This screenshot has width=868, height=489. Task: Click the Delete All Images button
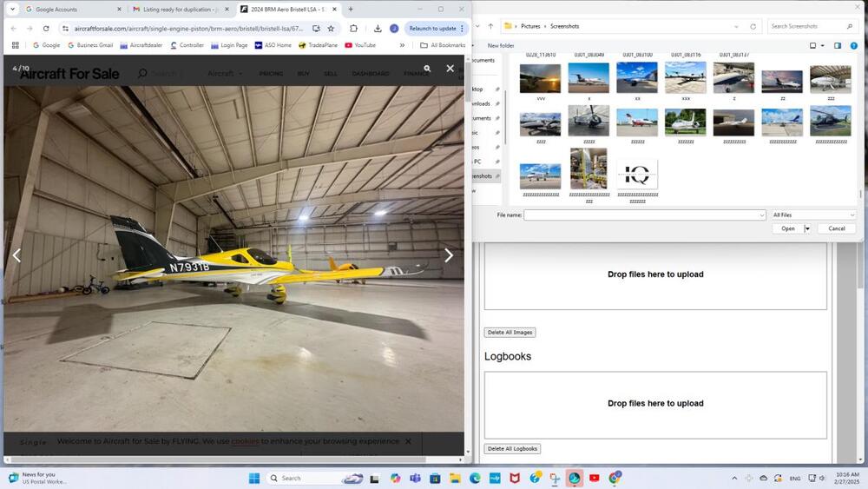coord(510,333)
